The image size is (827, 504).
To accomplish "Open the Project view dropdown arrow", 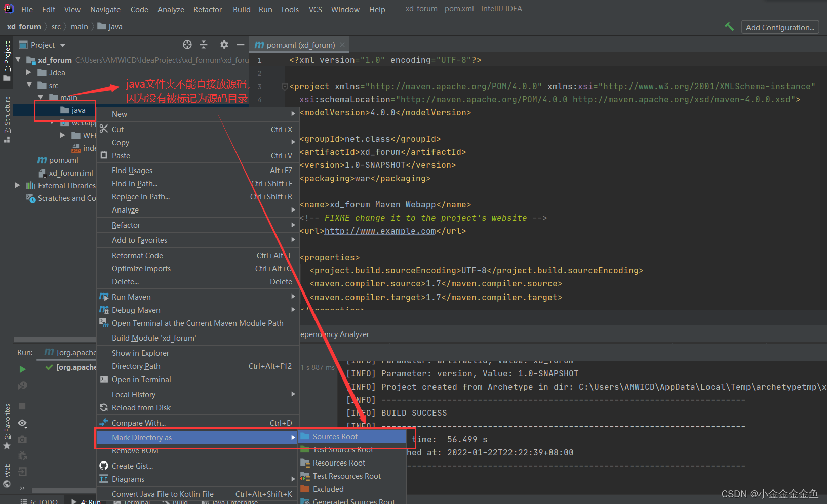I will tap(63, 45).
